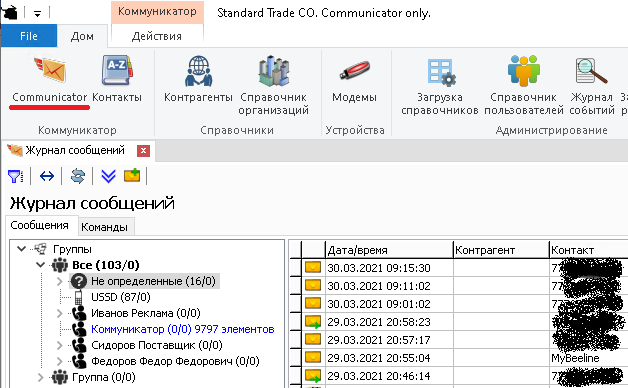The height and width of the screenshot is (388, 628).
Task: Open Контакты address book
Action: [x=117, y=80]
